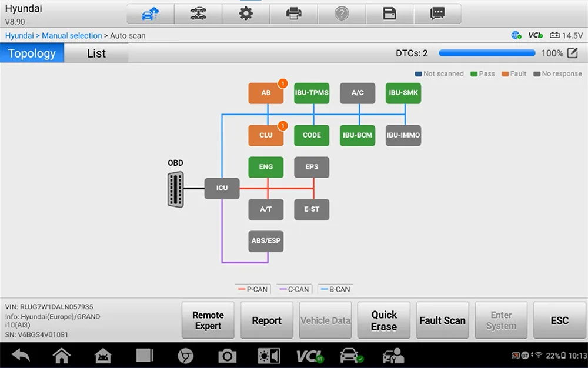Switch to the List tab

coord(96,53)
